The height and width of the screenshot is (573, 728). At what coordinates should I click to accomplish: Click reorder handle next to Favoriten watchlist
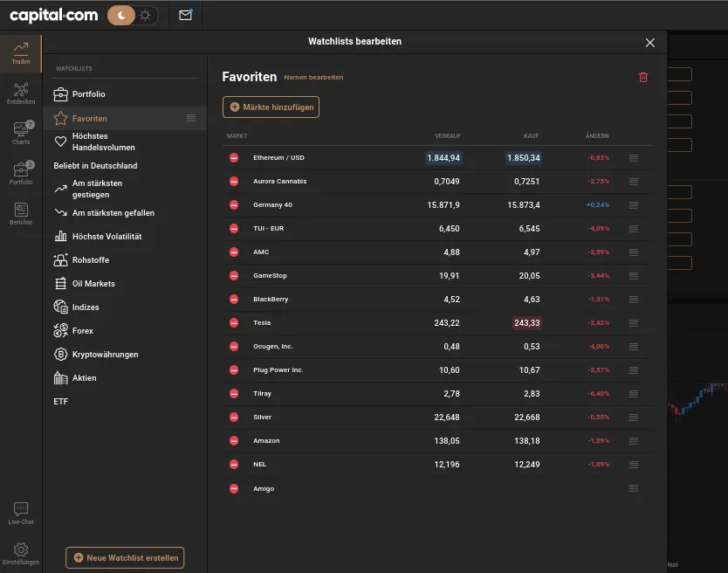coord(191,118)
